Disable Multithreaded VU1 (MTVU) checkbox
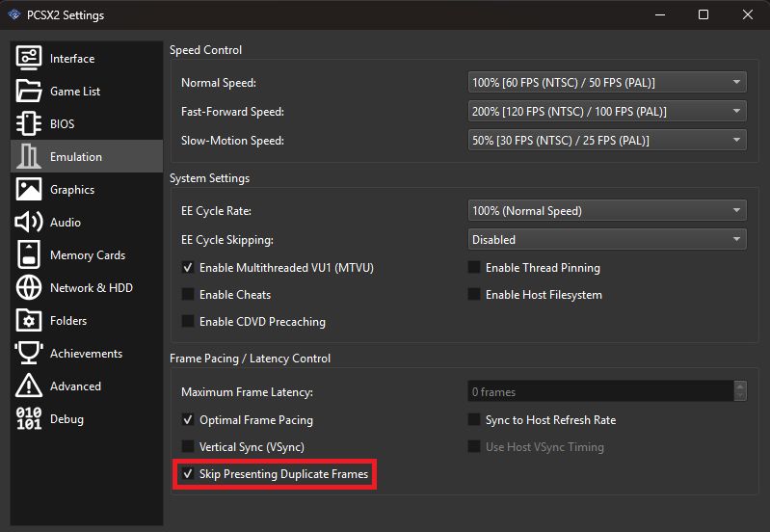 point(188,268)
